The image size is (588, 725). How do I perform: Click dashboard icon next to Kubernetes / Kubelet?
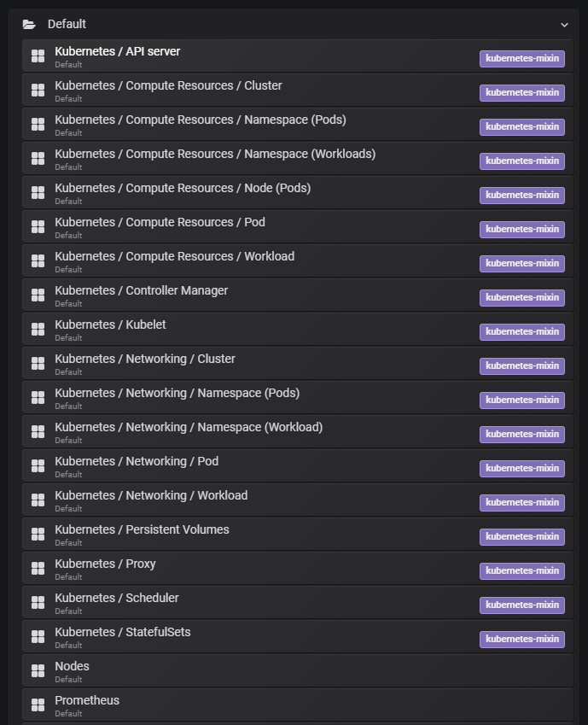38,330
